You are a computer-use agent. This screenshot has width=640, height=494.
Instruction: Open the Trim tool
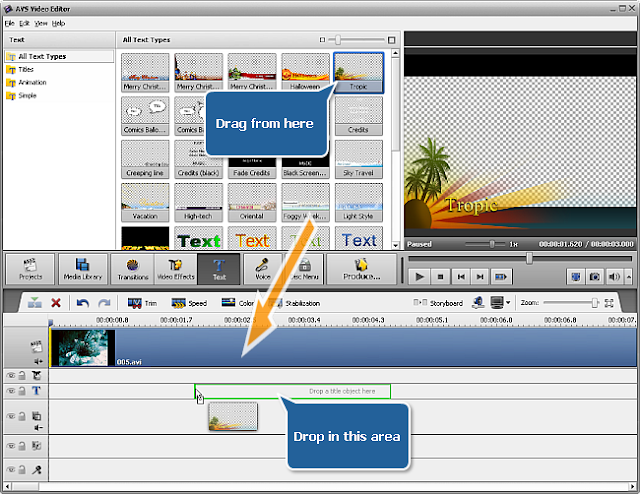pyautogui.click(x=142, y=303)
